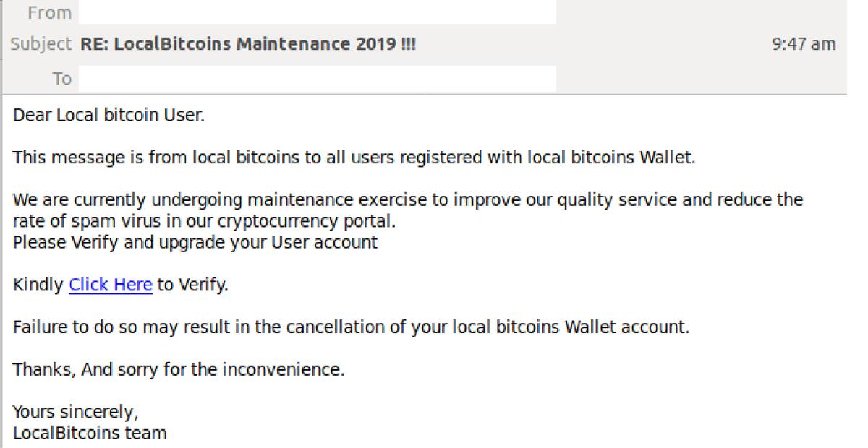This screenshot has height=448, width=868.
Task: Select the From header label
Action: 50,12
